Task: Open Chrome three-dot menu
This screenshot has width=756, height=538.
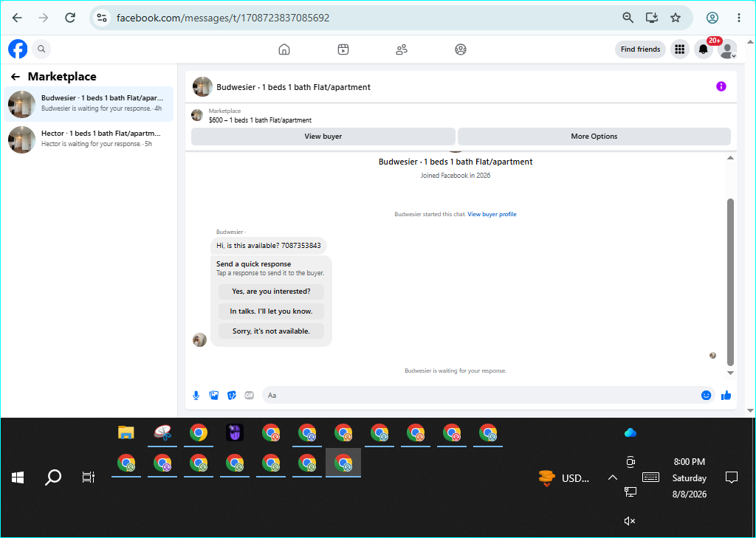Action: click(x=738, y=18)
